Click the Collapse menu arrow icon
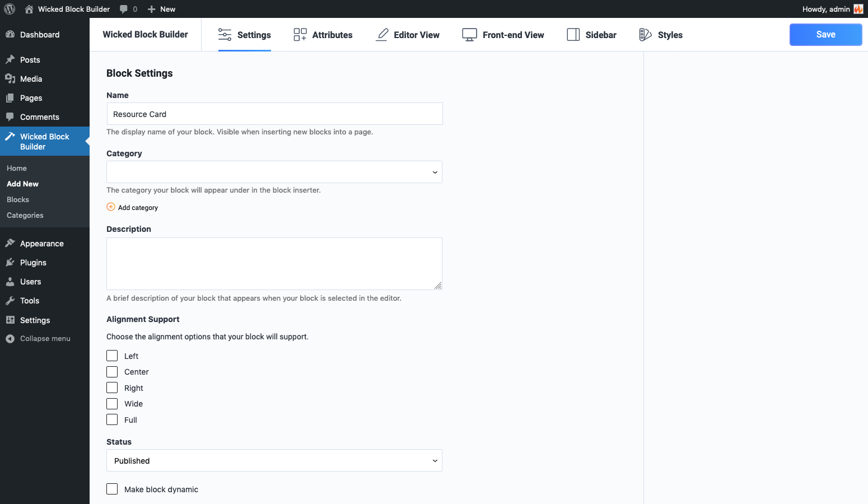The width and height of the screenshot is (868, 504). coord(10,339)
